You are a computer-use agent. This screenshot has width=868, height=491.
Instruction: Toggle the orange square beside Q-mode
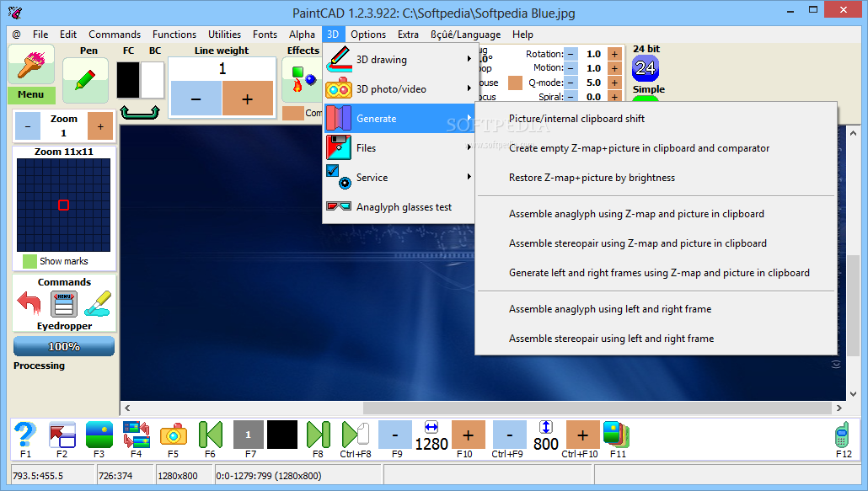(x=516, y=83)
